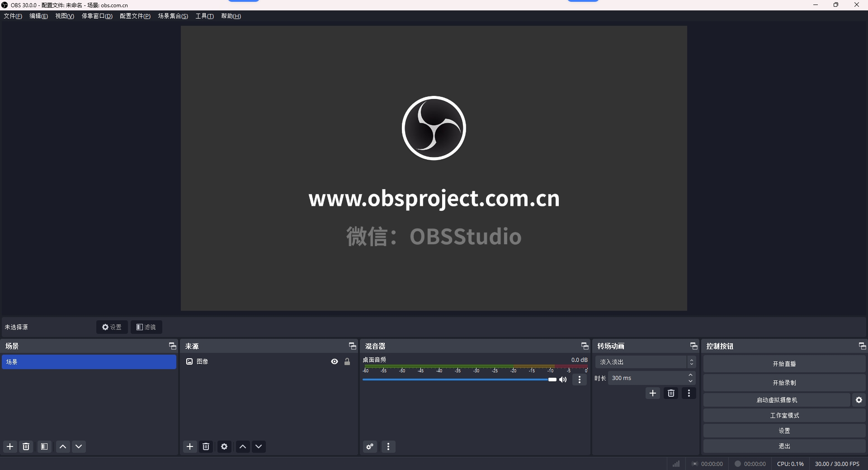The height and width of the screenshot is (470, 868).
Task: Enter 工作室模式 mode
Action: (784, 415)
